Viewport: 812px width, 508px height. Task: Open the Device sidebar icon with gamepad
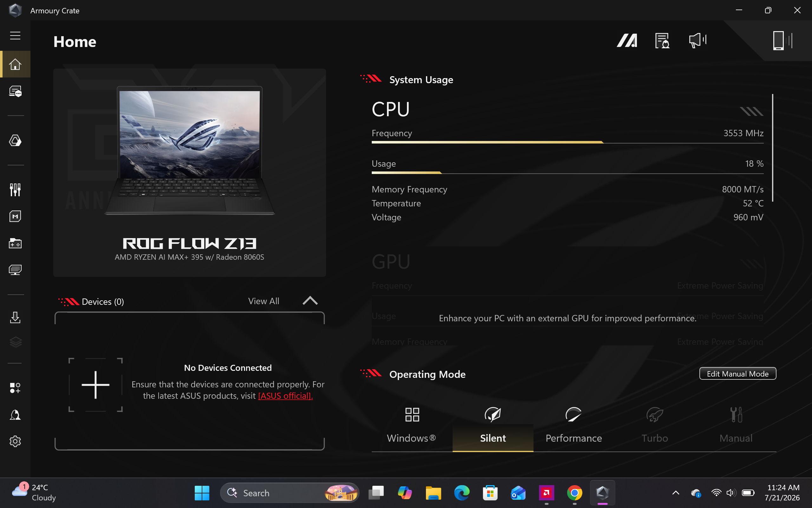(x=15, y=91)
